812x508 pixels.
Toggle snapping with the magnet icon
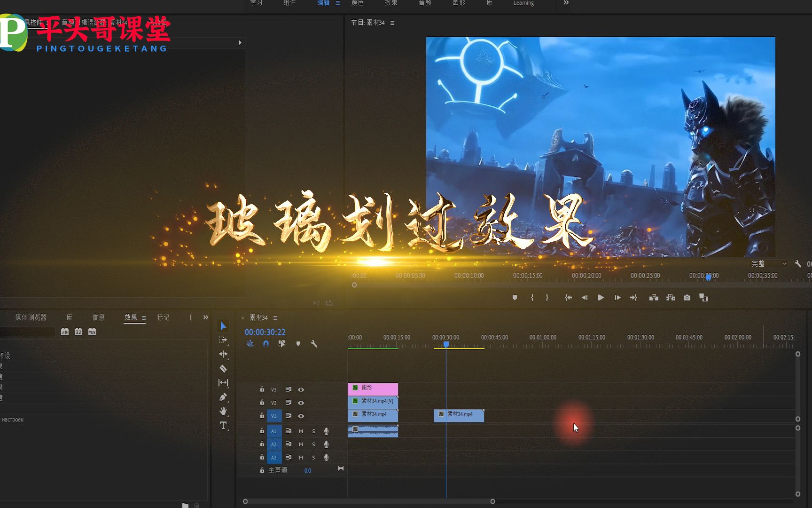(x=265, y=344)
